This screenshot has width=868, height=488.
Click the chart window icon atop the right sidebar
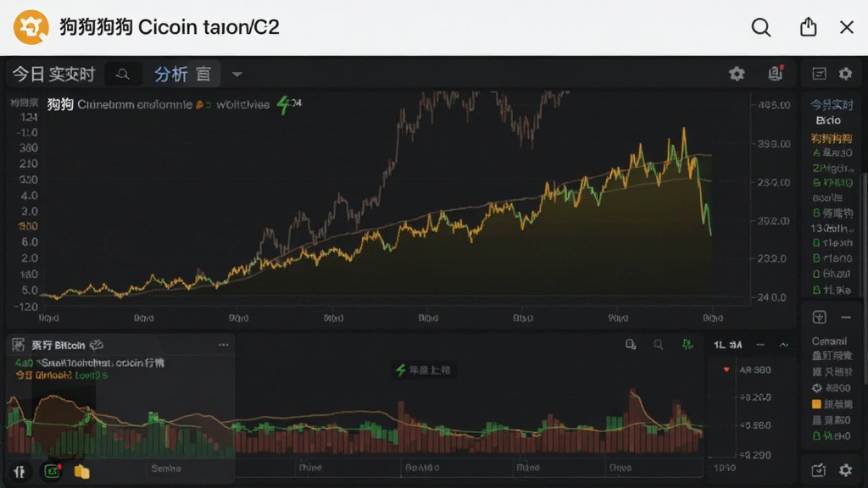tap(820, 74)
